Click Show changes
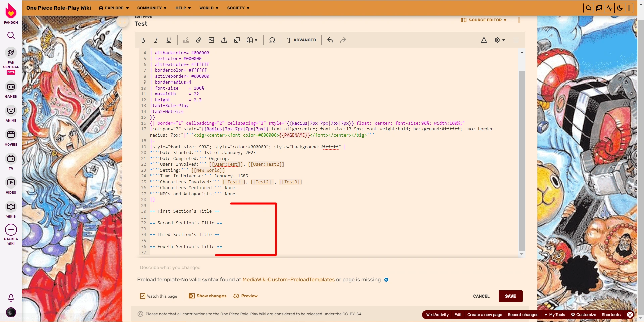 pos(207,296)
